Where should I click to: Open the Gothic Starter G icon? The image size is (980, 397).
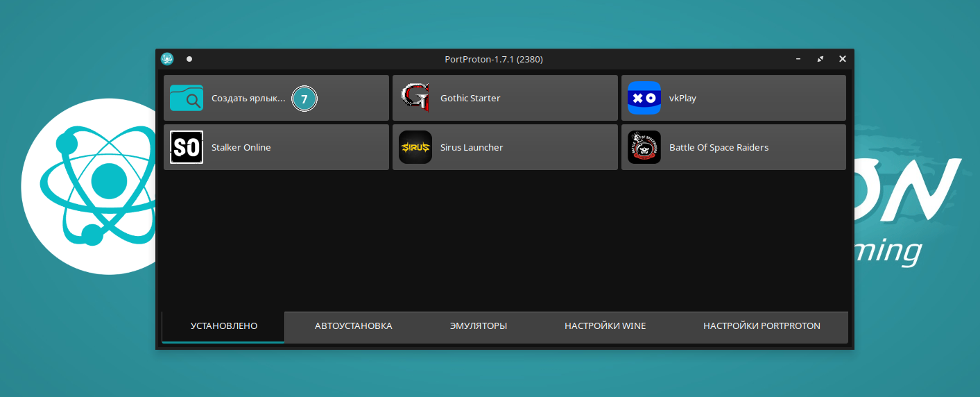pos(415,98)
